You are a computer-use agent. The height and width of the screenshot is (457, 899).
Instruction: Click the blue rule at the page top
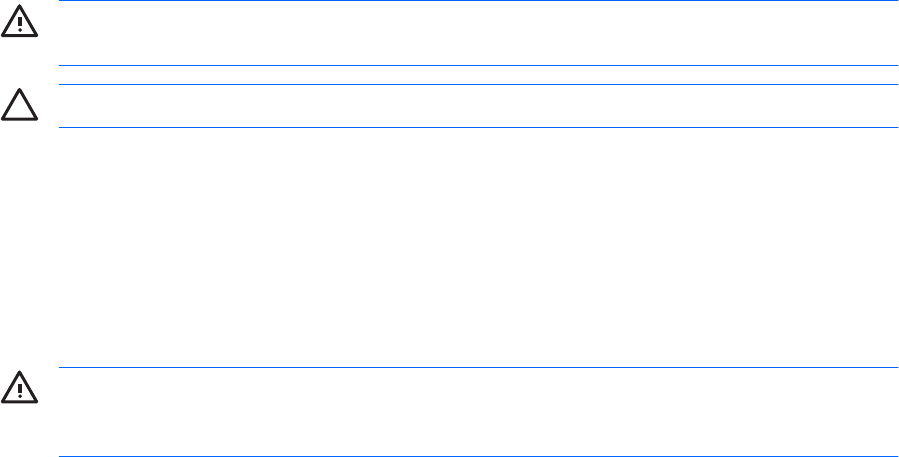[x=478, y=1]
